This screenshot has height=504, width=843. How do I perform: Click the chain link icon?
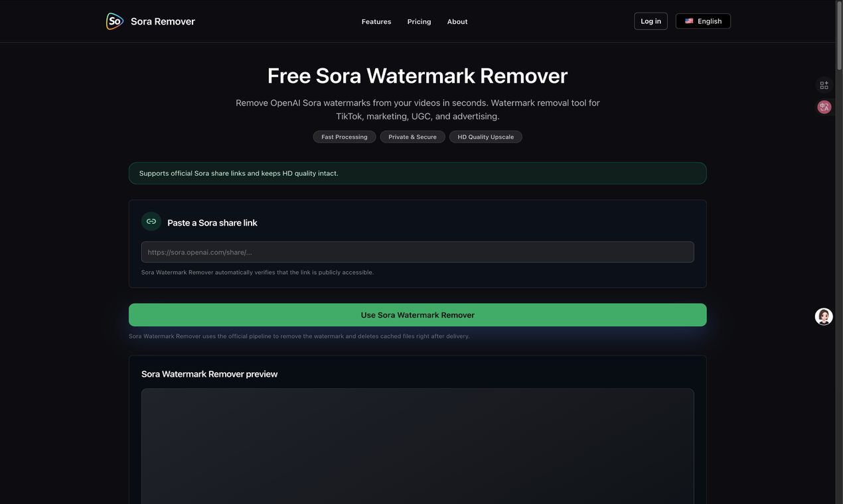(x=151, y=221)
